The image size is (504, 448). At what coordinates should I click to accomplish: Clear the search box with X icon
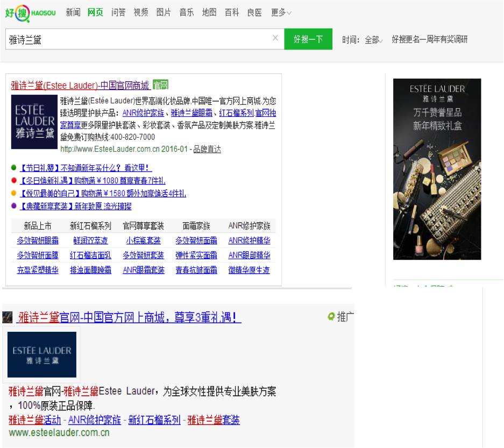pos(275,38)
